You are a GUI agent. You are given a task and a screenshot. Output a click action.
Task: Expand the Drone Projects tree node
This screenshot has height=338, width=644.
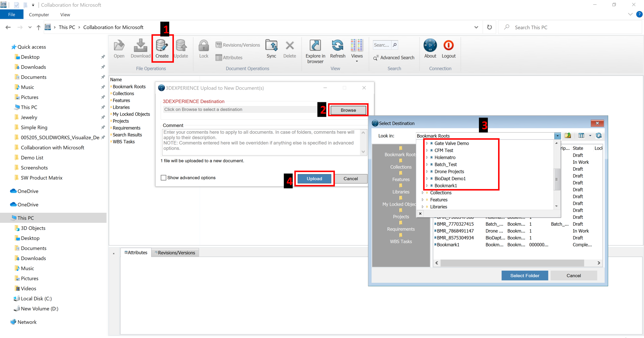(427, 172)
